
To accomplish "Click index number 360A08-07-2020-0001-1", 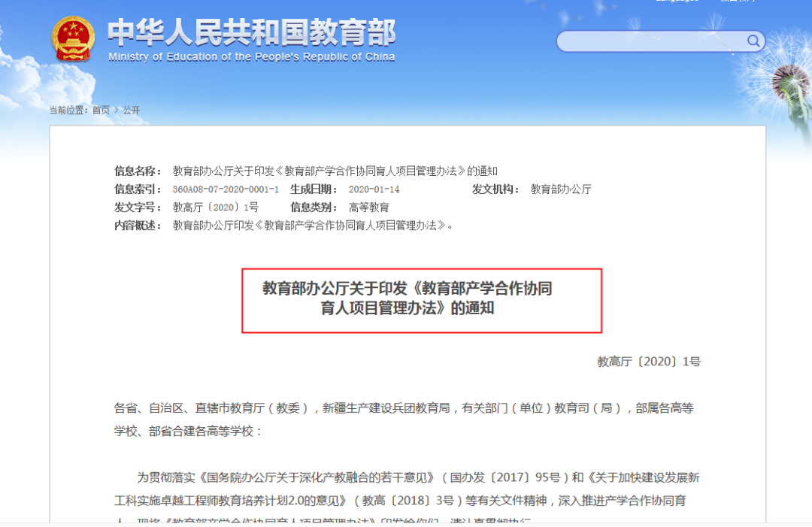I will [226, 189].
